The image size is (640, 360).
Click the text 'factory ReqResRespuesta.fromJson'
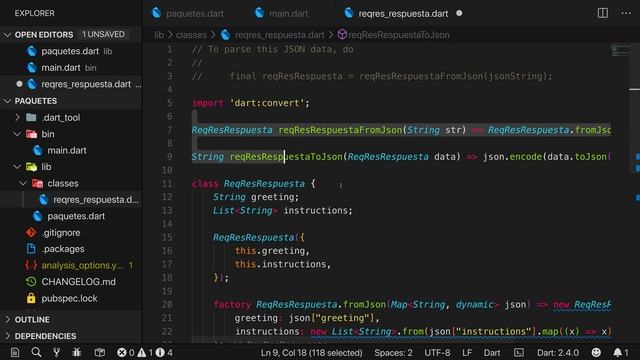click(x=299, y=304)
